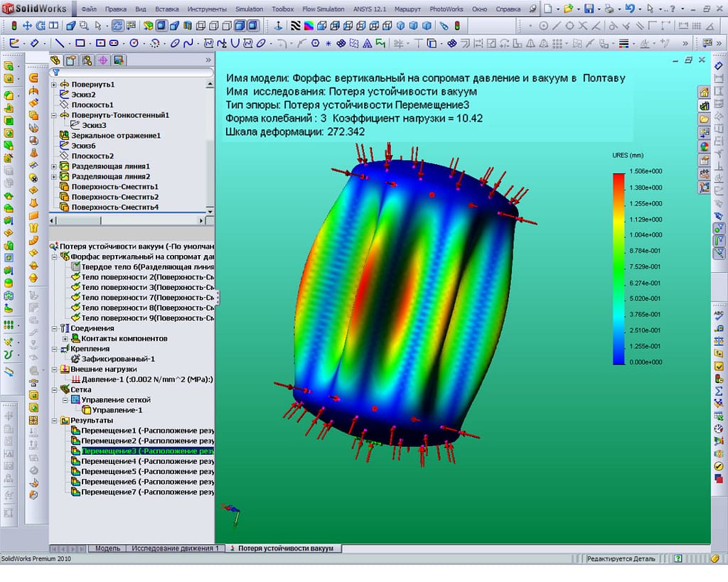Click the Save icon in top toolbar
Image resolution: width=728 pixels, height=582 pixels.
click(589, 9)
